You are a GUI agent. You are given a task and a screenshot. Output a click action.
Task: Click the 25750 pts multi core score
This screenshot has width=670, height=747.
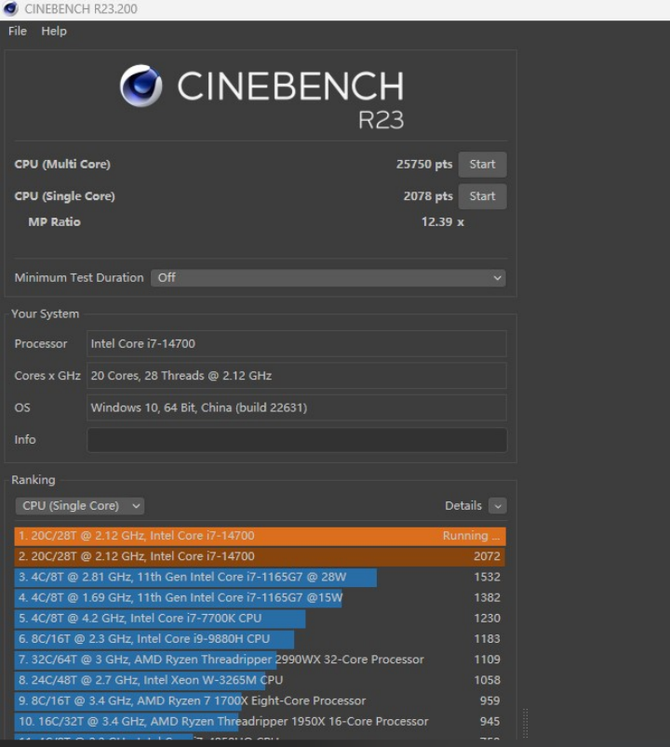(424, 164)
